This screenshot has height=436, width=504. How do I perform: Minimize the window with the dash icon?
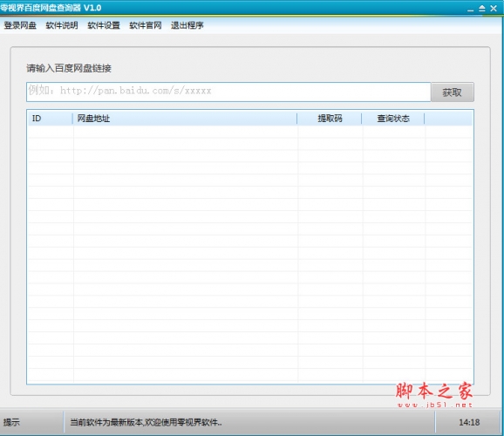(471, 10)
